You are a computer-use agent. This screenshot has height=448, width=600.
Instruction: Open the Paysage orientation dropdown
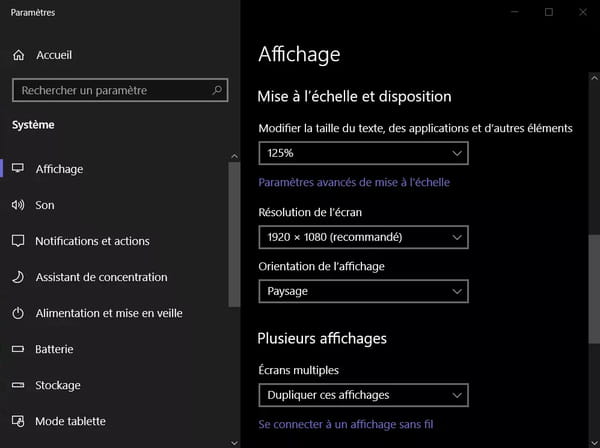click(x=363, y=291)
